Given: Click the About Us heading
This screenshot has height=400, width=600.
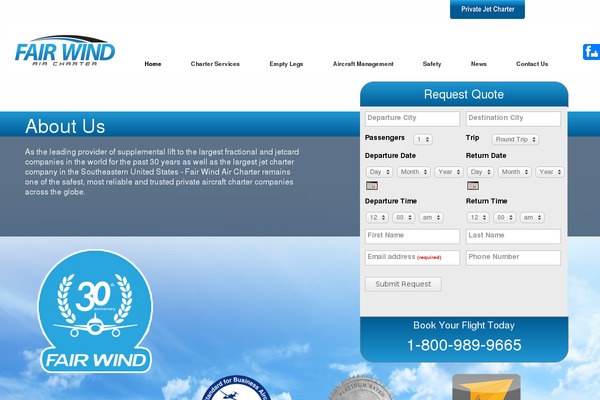Looking at the screenshot, I should (65, 126).
